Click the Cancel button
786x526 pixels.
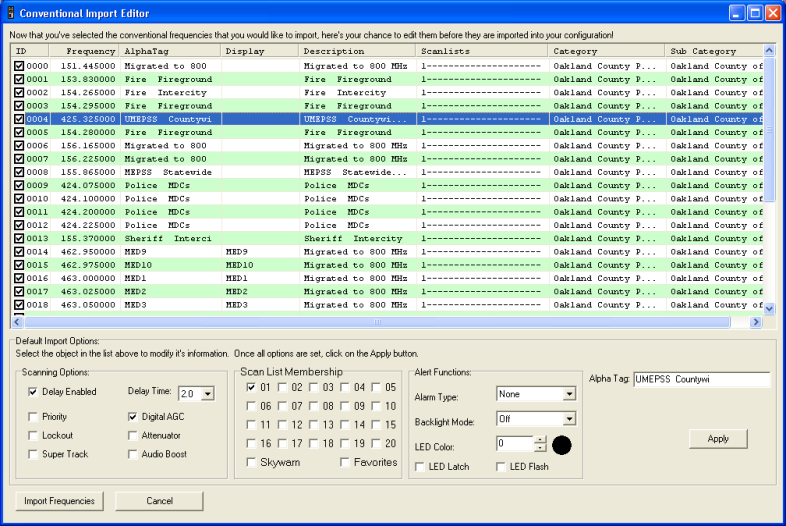pyautogui.click(x=159, y=501)
